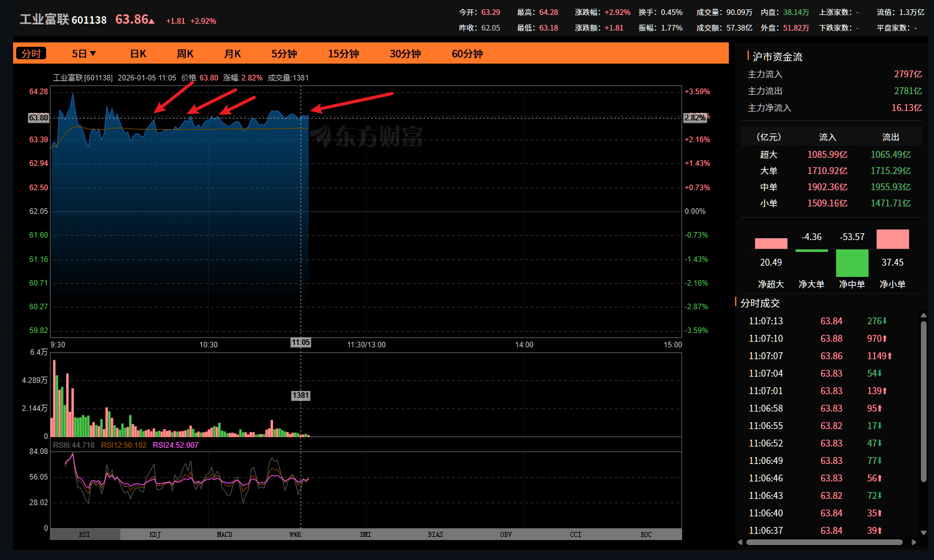Click the 昨收 value 62.05

491,28
